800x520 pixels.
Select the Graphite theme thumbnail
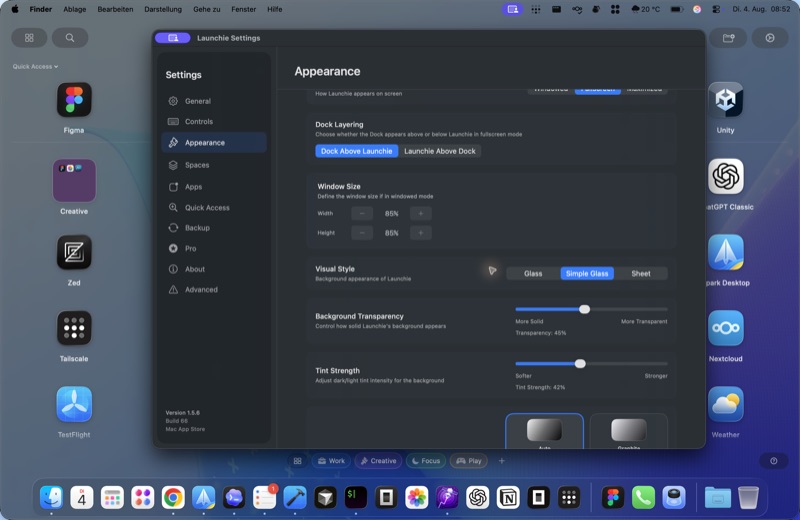pyautogui.click(x=629, y=431)
